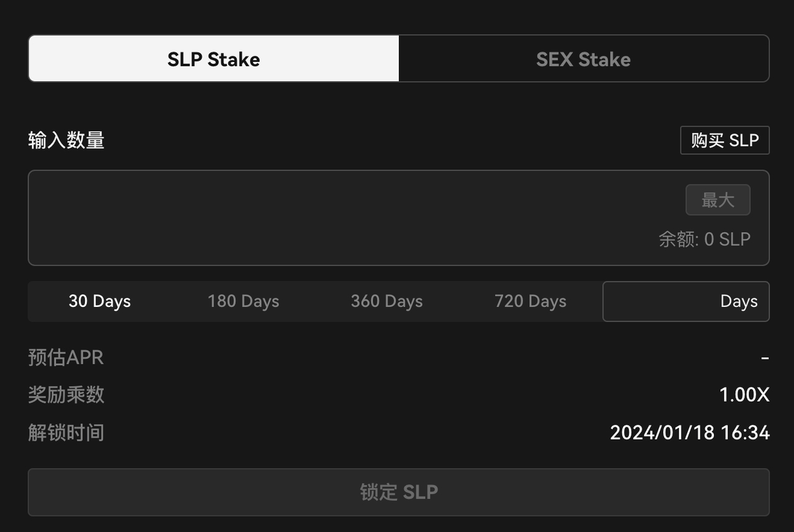Screen dimensions: 794x532
Task: Click the 2024/01/18 16:34 unlock time value
Action: 689,432
